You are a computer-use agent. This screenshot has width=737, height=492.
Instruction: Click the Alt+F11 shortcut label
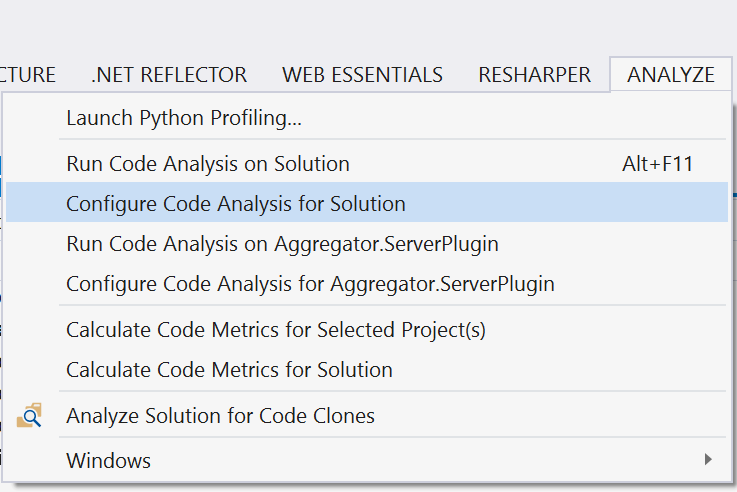[657, 164]
